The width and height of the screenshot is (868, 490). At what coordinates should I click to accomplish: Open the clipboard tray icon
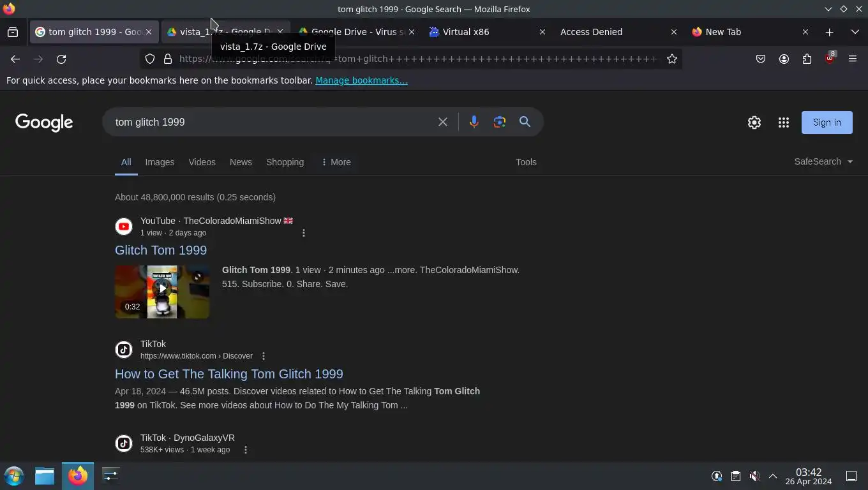736,476
